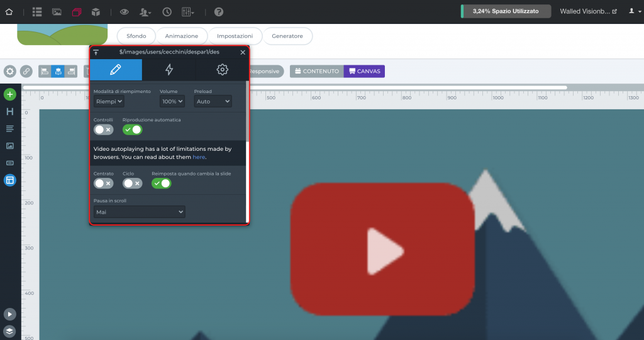The height and width of the screenshot is (340, 644).
Task: Switch to the lightning animation tab
Action: point(169,70)
